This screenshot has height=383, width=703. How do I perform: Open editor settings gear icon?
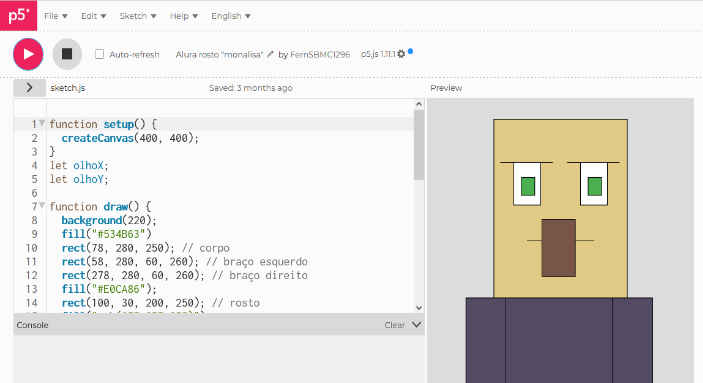click(401, 54)
